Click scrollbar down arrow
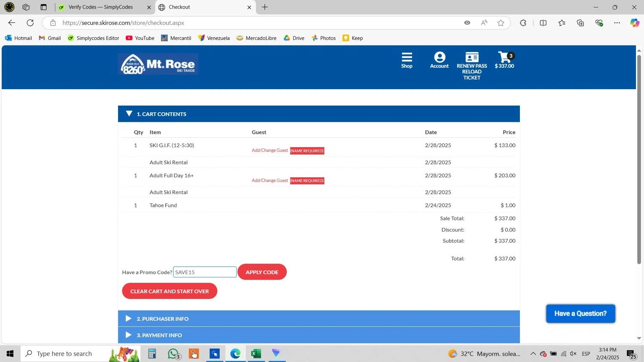The width and height of the screenshot is (644, 362). point(639,338)
